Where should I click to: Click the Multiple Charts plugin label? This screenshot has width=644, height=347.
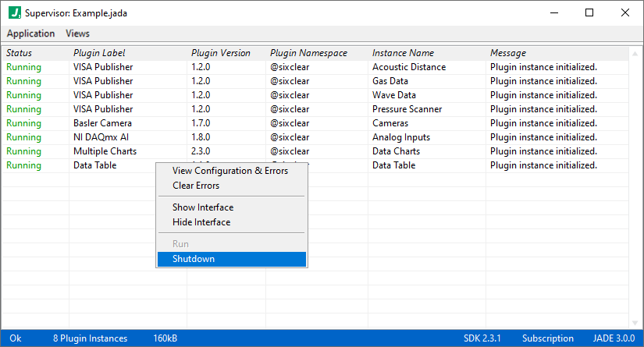coord(105,151)
